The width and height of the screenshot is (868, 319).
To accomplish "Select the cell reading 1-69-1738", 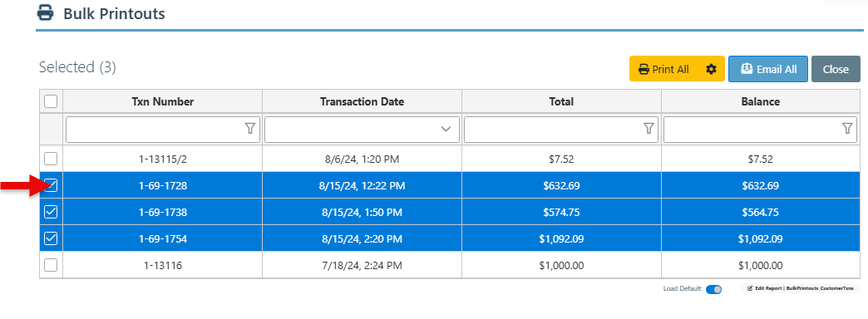I will click(163, 213).
